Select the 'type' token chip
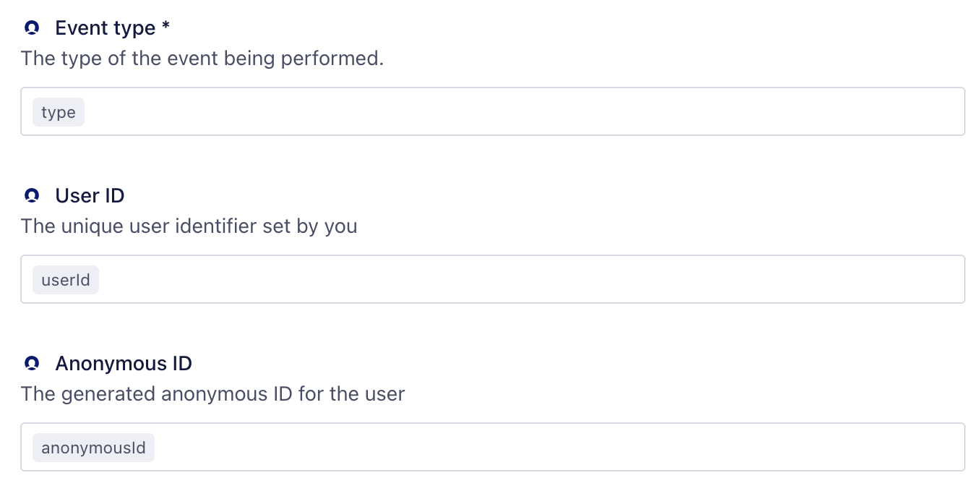 tap(59, 112)
